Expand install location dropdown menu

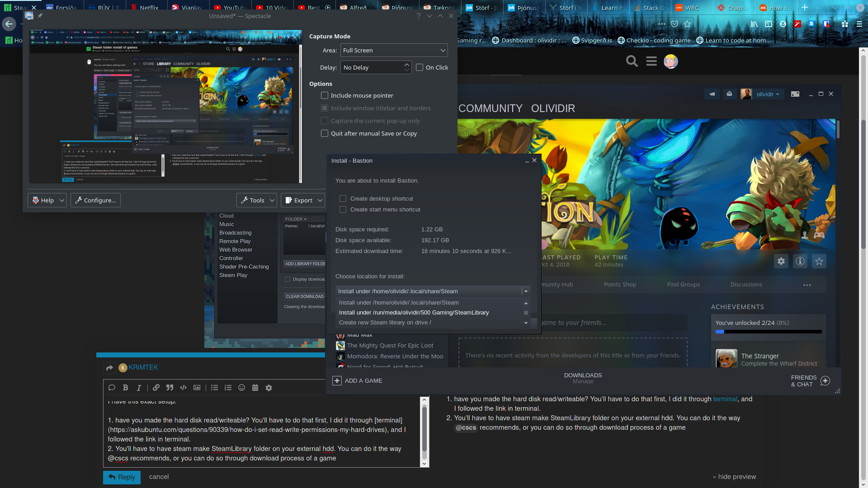coord(526,291)
